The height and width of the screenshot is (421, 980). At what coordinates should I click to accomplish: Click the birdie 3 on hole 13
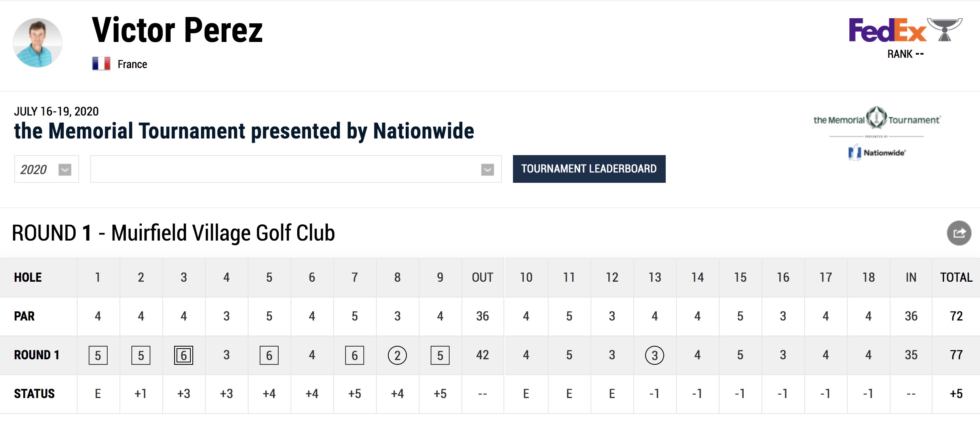pos(655,355)
